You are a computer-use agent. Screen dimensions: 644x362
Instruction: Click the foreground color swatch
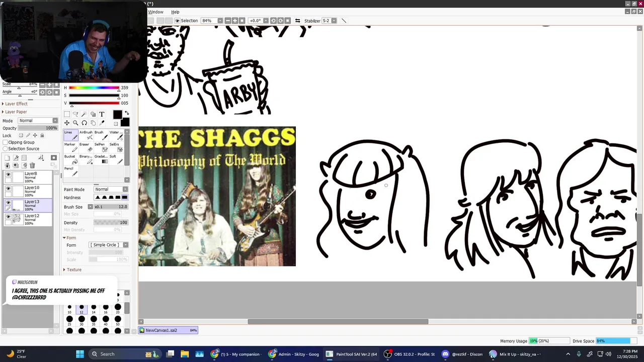118,115
